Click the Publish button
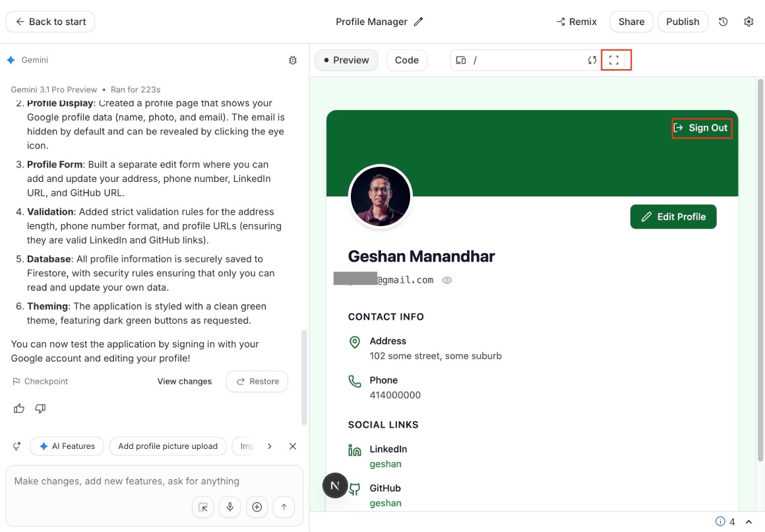This screenshot has width=765, height=532. 683,21
